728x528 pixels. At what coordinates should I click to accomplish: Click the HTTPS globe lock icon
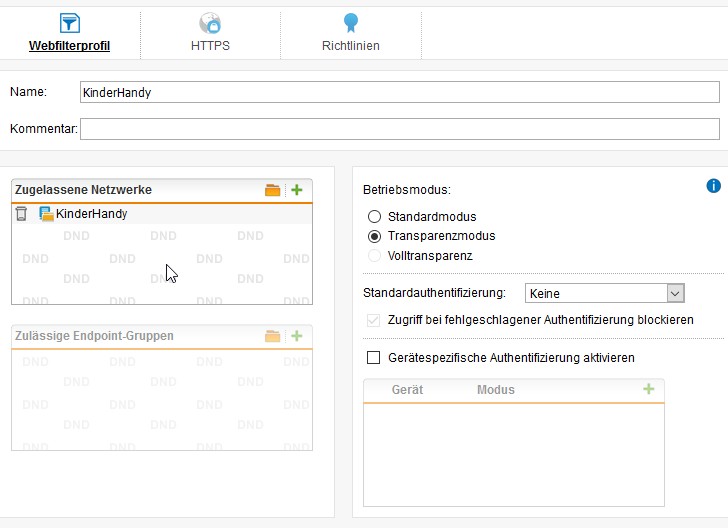pyautogui.click(x=210, y=23)
